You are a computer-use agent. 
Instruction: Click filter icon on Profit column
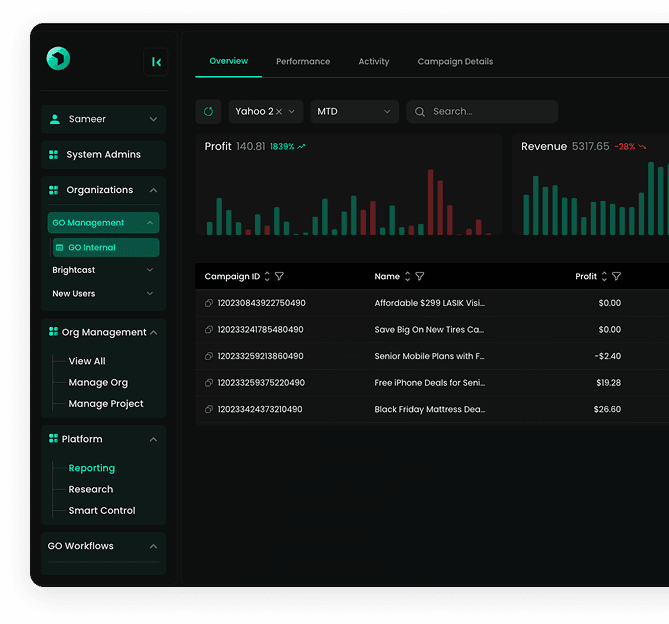pos(617,277)
